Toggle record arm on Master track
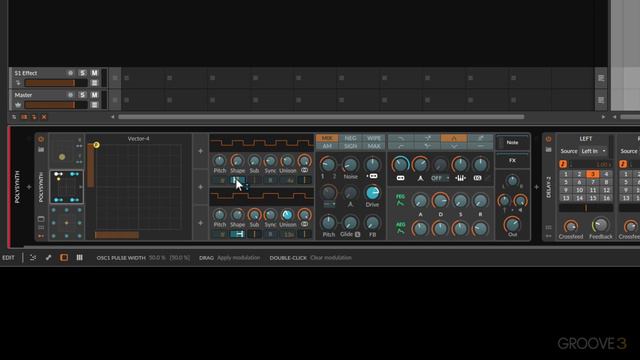Image resolution: width=640 pixels, height=360 pixels. pos(70,95)
